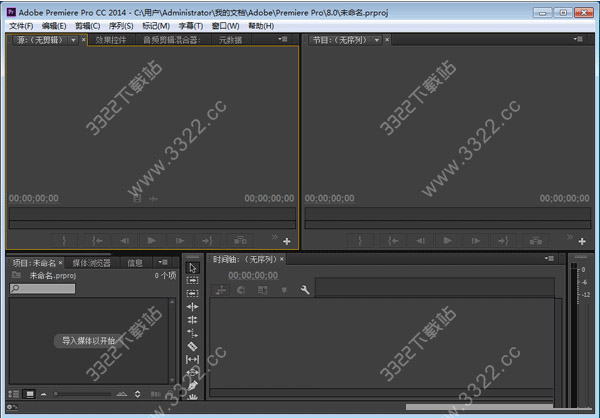The width and height of the screenshot is (600, 418).
Task: Open timeline wrench display settings
Action: point(305,290)
